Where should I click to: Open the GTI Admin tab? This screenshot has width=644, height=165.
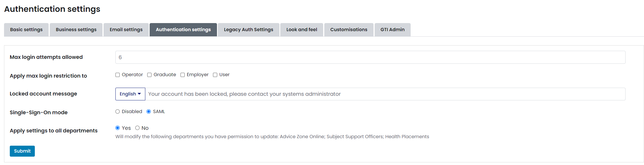point(392,30)
